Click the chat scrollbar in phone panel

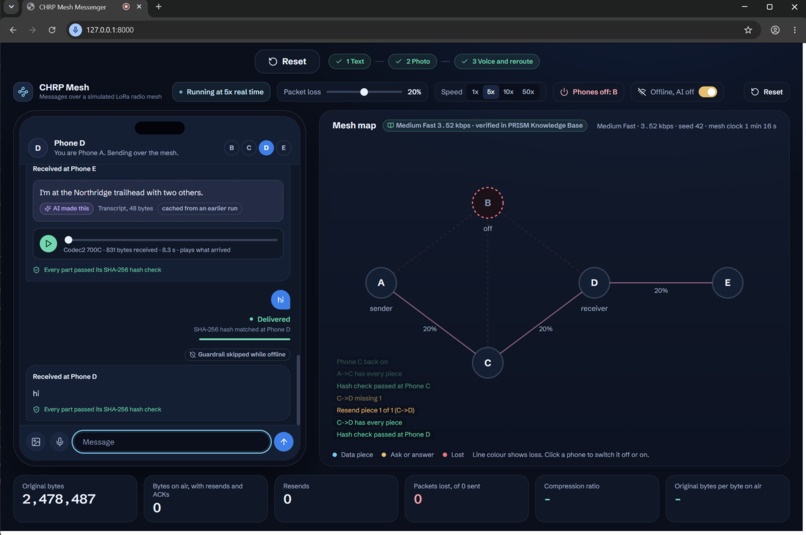tap(298, 390)
